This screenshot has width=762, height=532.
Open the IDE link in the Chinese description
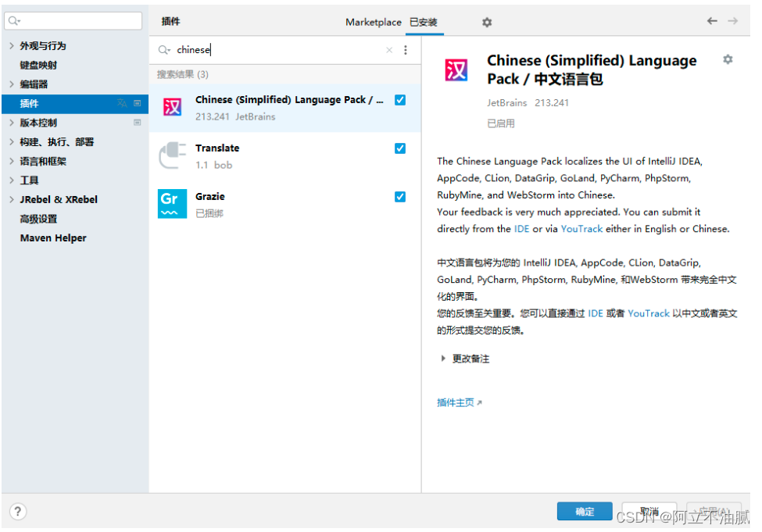click(x=596, y=313)
